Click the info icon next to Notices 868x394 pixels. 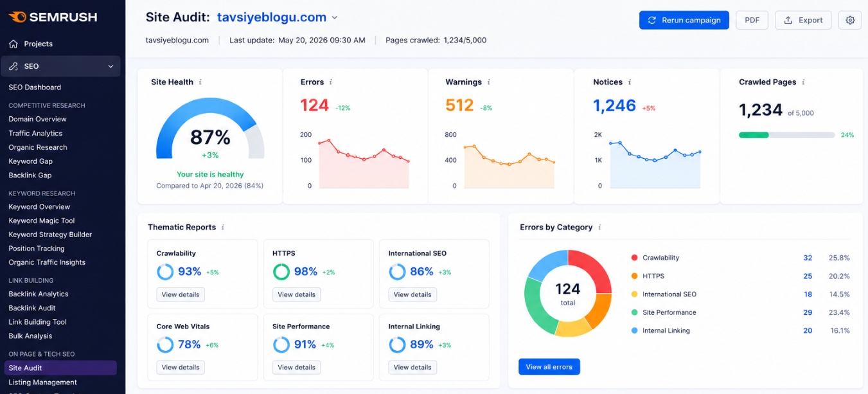(630, 82)
